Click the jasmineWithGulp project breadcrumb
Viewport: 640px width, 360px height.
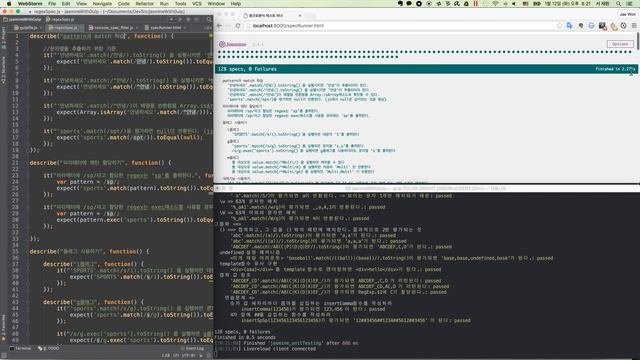tap(23, 19)
